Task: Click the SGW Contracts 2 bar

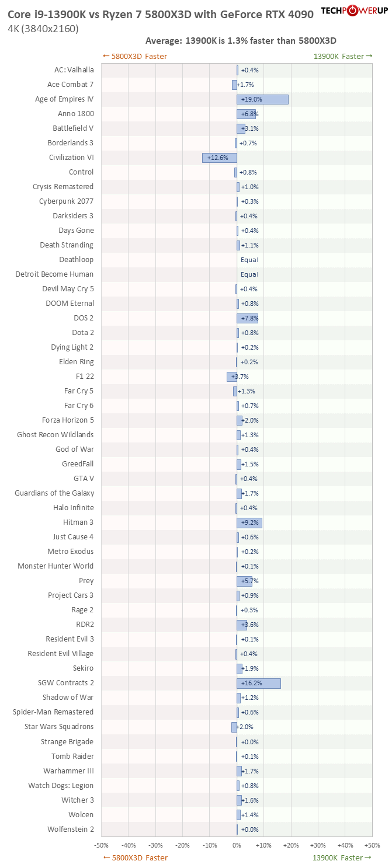Action: (x=259, y=683)
